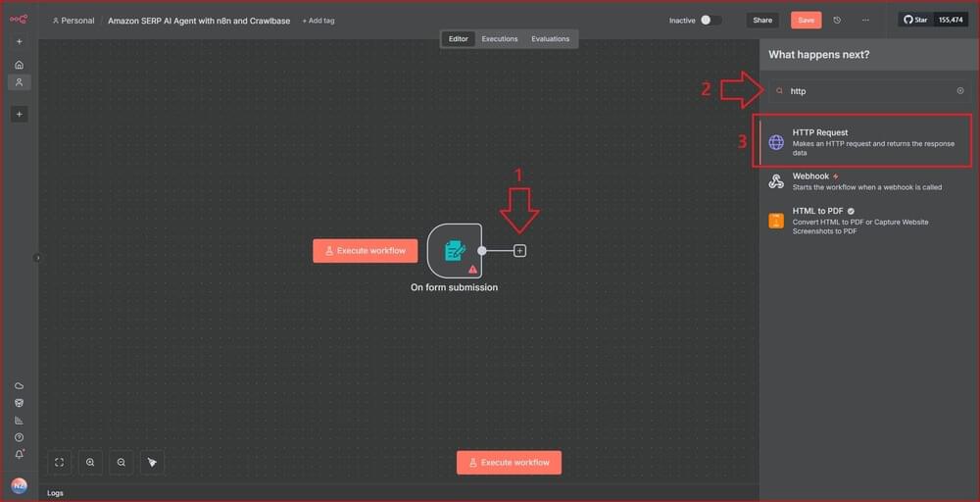Open the three-dots workflow options menu
The width and height of the screenshot is (980, 502).
pyautogui.click(x=864, y=20)
